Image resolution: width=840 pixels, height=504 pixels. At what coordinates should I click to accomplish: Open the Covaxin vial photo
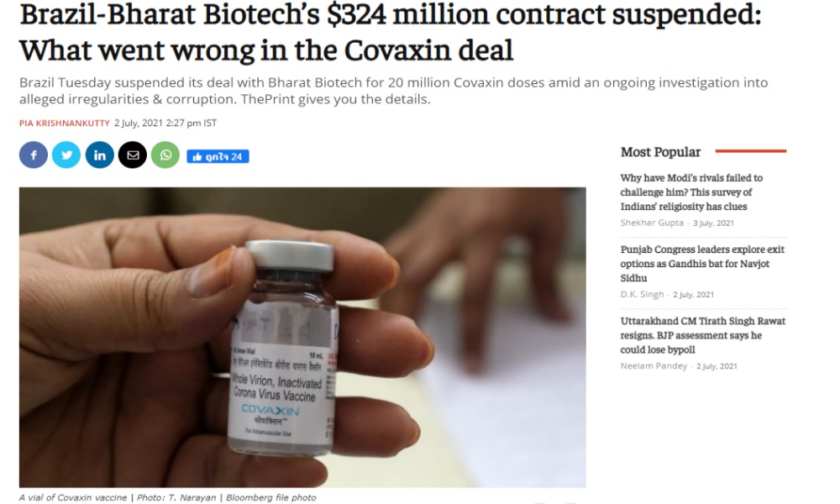302,336
